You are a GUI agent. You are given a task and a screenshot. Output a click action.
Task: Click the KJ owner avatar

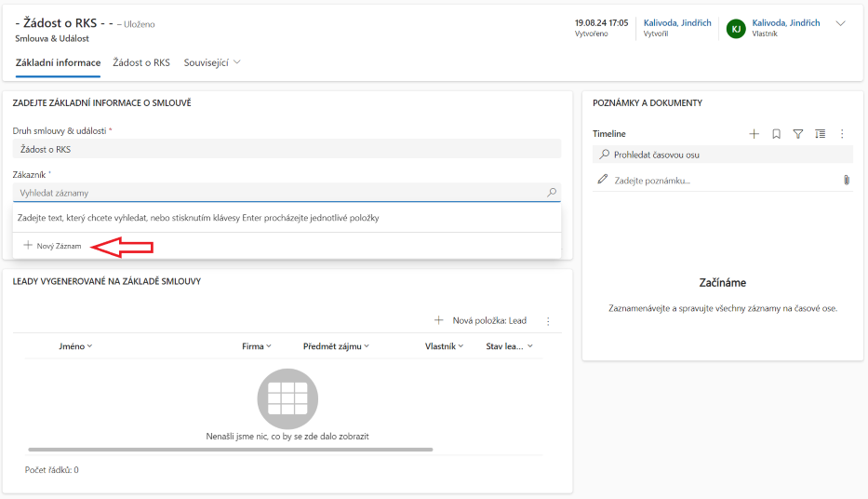(x=736, y=28)
